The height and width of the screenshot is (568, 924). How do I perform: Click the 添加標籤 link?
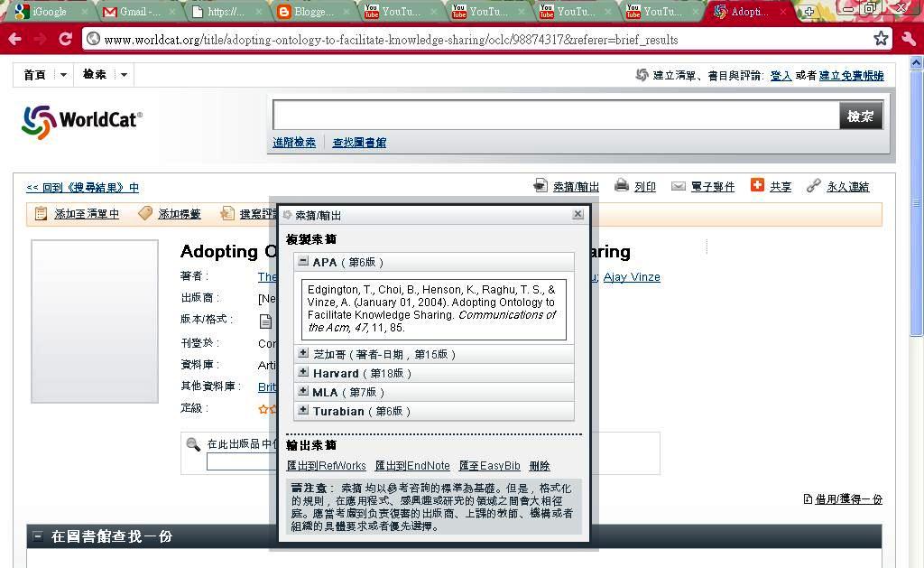180,213
